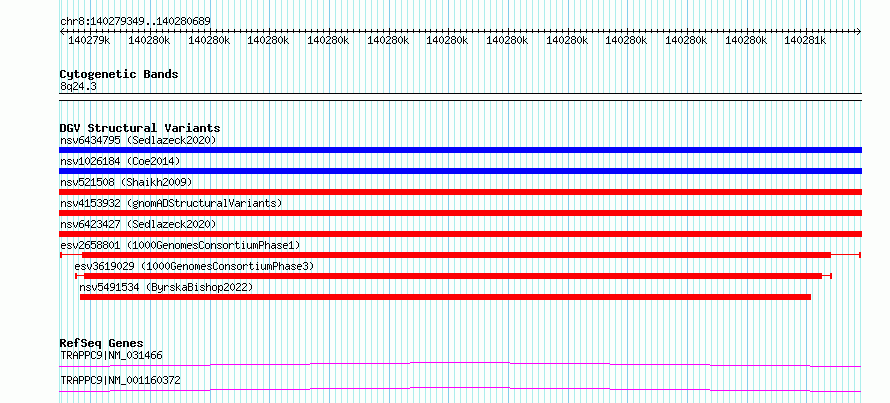
Task: Open variant label nsv6434795 (Sedlazeck2020)
Action: coord(138,140)
